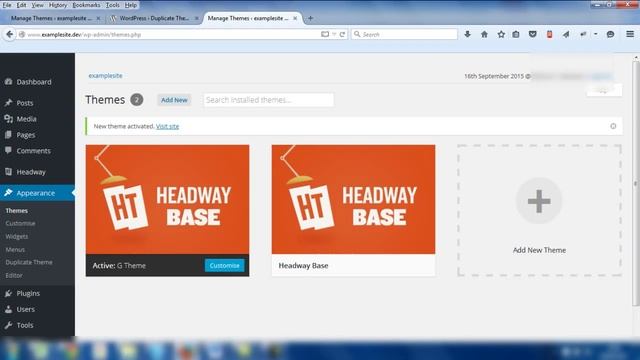Click the 'Search installed themes' field
Image resolution: width=640 pixels, height=360 pixels.
pyautogui.click(x=269, y=100)
